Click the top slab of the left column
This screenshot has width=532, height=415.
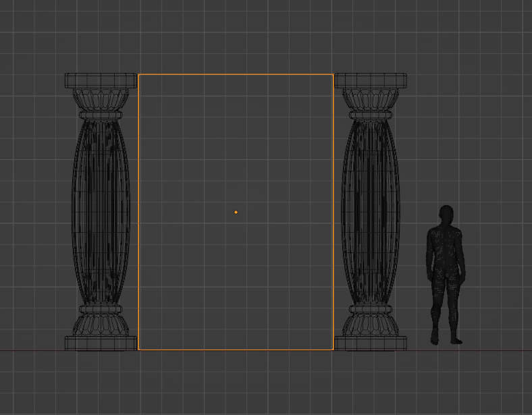coord(101,81)
